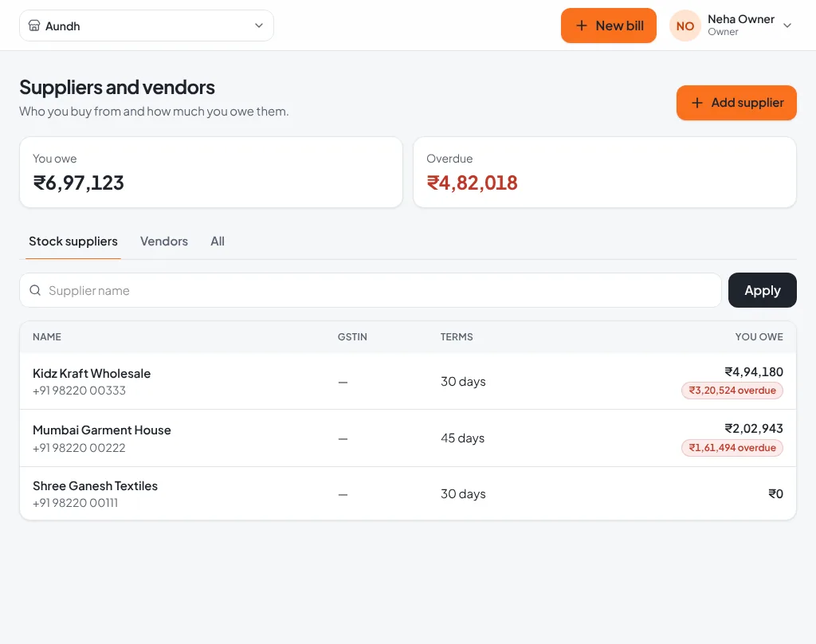Click the search magnifier icon

(x=35, y=290)
